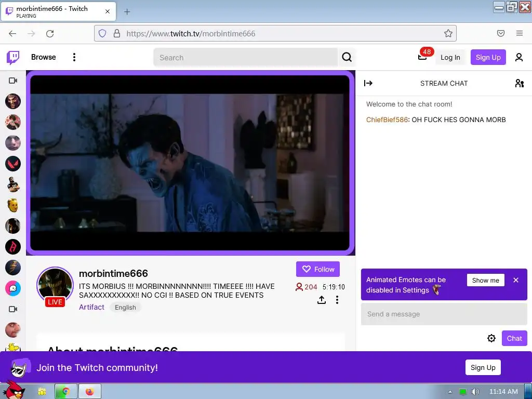The width and height of the screenshot is (532, 399).
Task: Click the Angry Birds start button
Action: [x=14, y=390]
